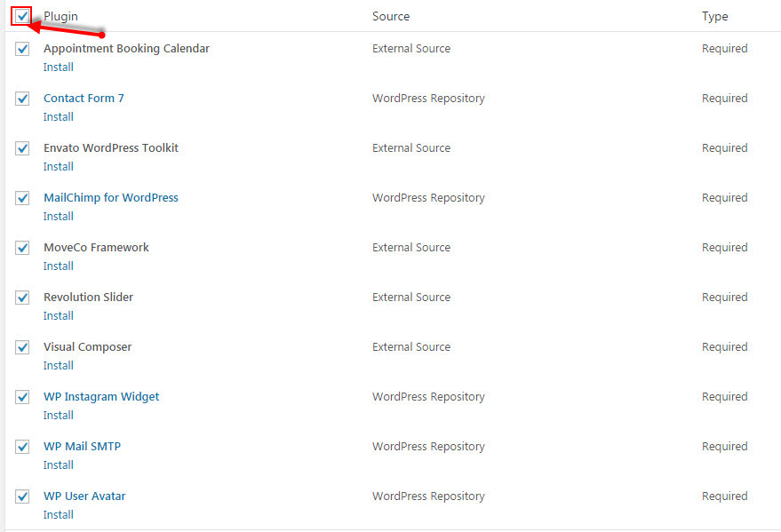Toggle the select-all Plugin checkbox in header
Viewport: 781px width, 532px height.
[22, 16]
